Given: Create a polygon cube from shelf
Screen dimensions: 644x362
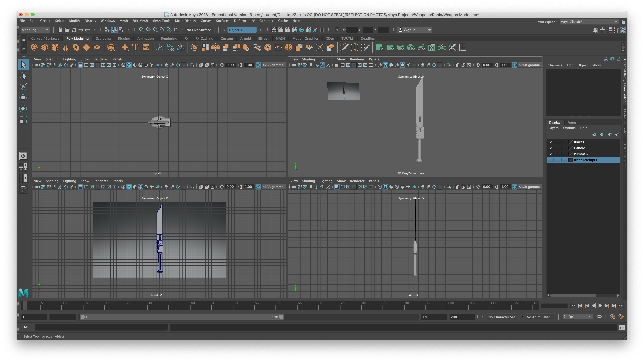Looking at the screenshot, I should click(45, 47).
